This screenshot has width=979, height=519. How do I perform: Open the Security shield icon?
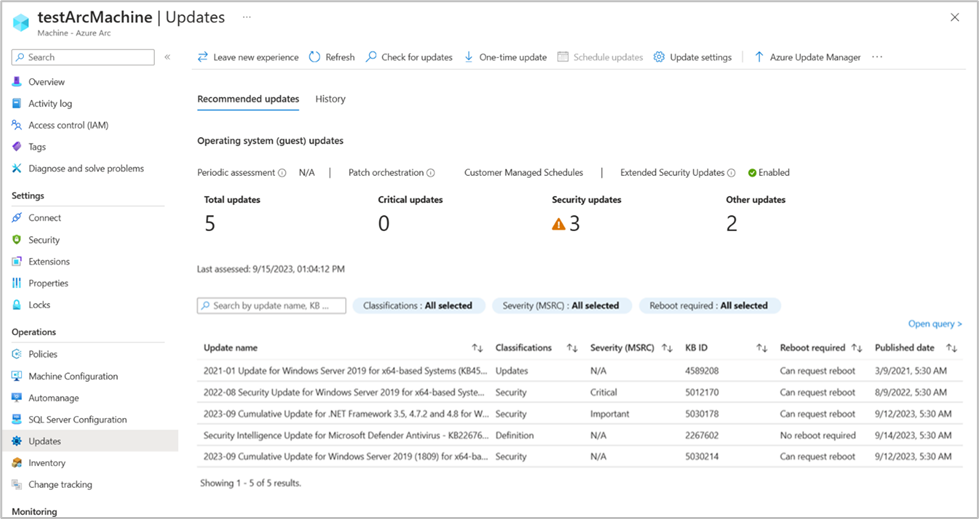click(17, 240)
